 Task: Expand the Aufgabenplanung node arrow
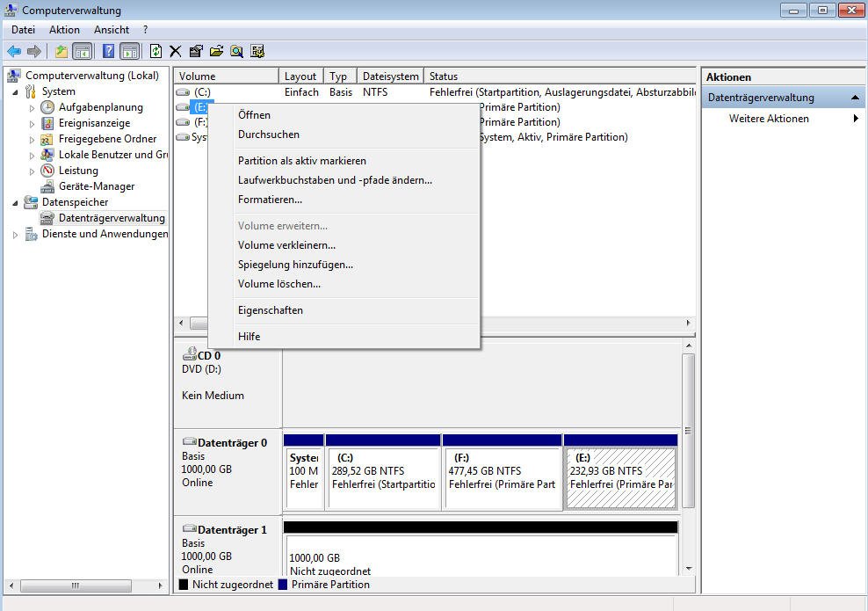click(32, 108)
